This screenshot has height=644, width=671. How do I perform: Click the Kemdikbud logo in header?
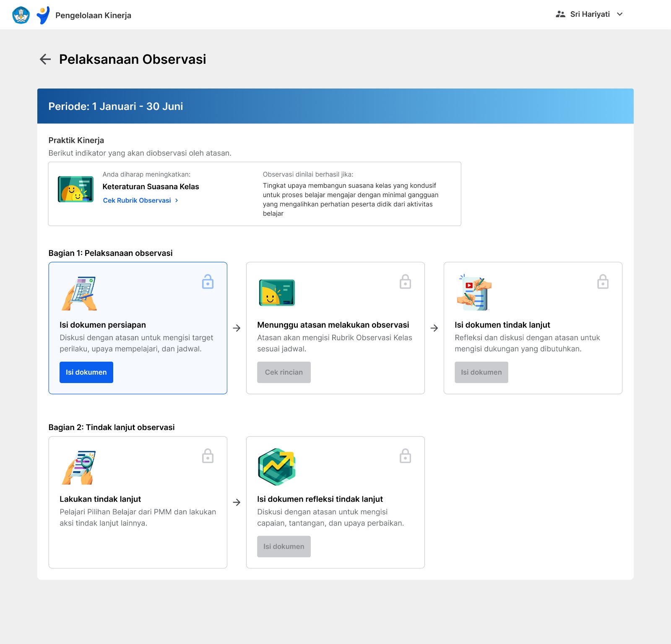(21, 15)
